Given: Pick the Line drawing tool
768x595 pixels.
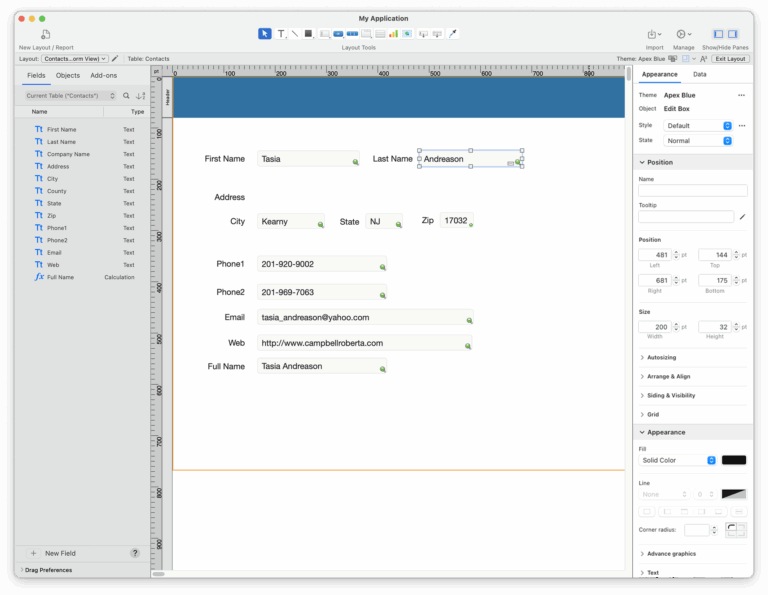Looking at the screenshot, I should pyautogui.click(x=295, y=34).
